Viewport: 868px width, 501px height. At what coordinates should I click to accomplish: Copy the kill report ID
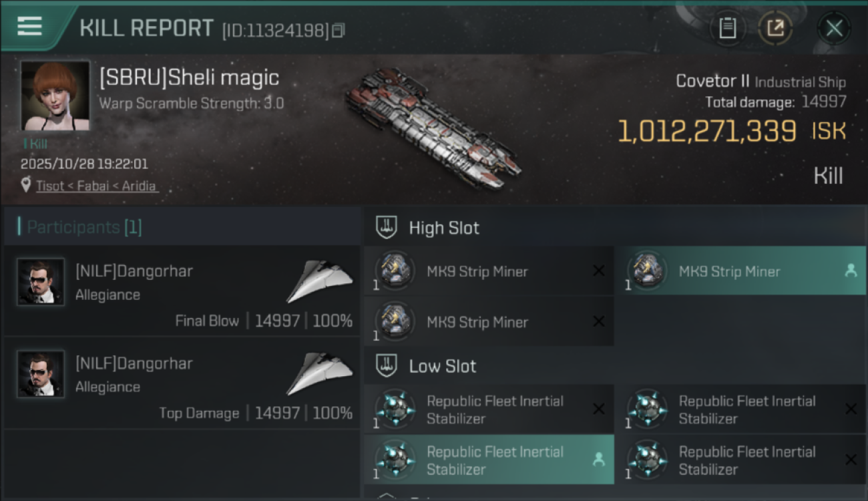pos(339,30)
